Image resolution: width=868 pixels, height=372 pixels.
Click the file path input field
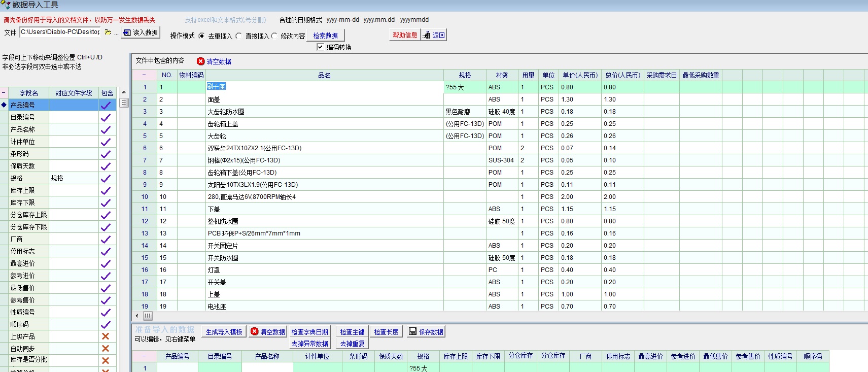60,32
